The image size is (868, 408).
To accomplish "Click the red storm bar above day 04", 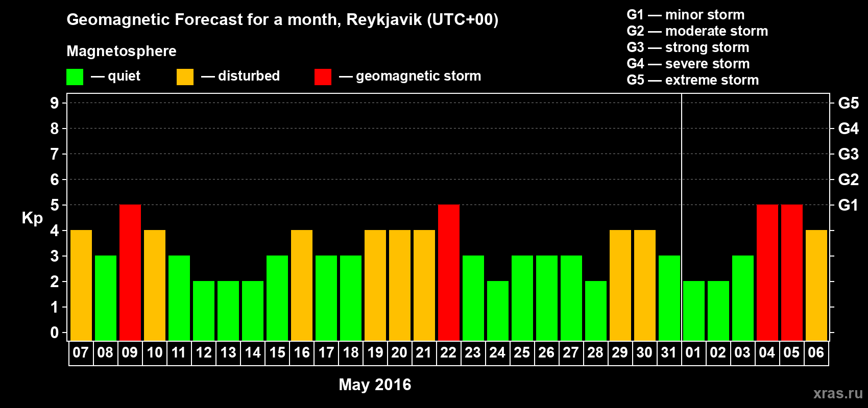I will pyautogui.click(x=767, y=273).
